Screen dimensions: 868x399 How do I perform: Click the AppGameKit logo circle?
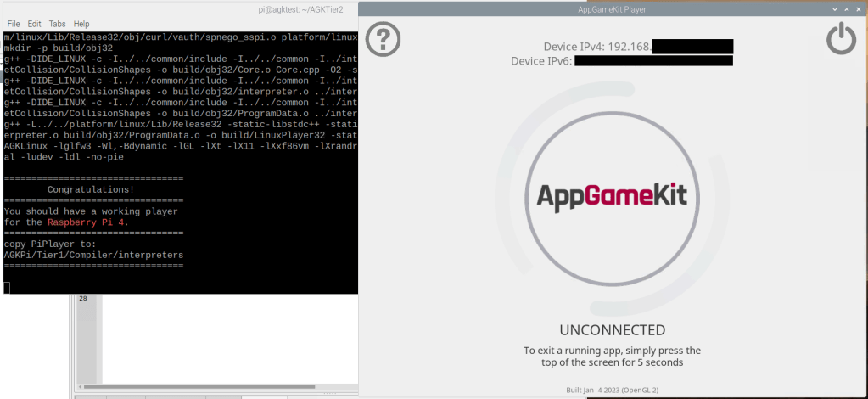pyautogui.click(x=611, y=196)
